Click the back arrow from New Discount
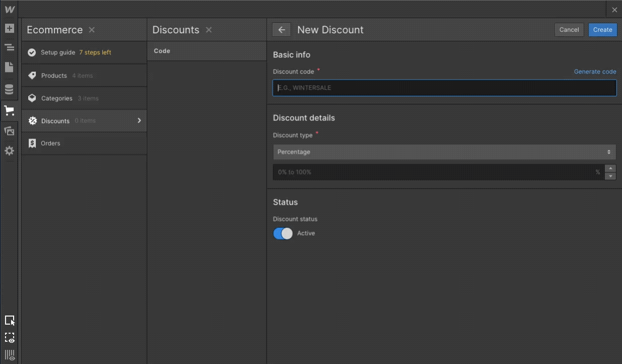The width and height of the screenshot is (622, 364). 281,30
